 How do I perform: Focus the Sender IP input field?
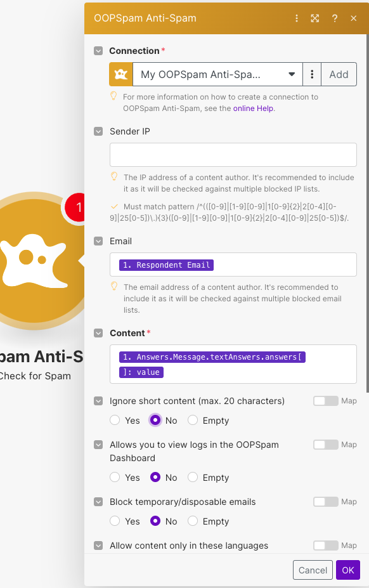(233, 155)
